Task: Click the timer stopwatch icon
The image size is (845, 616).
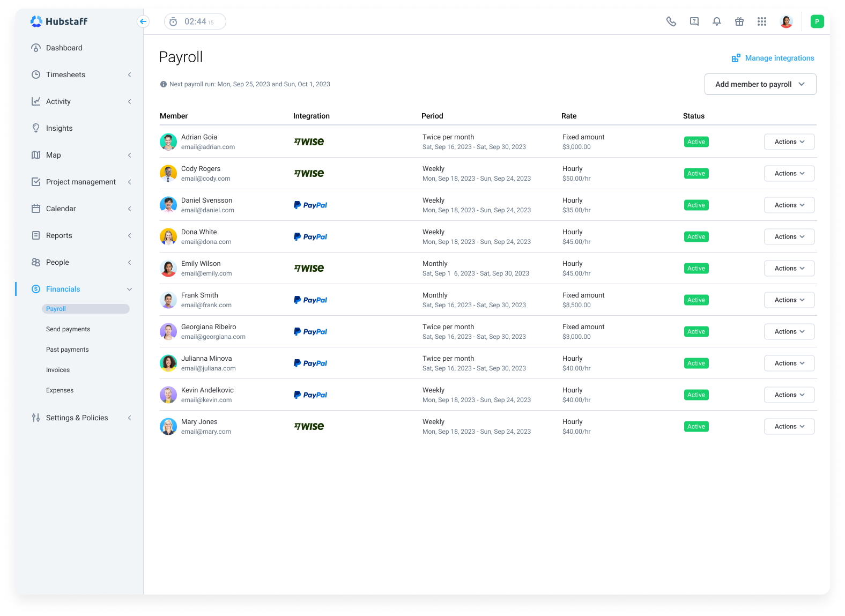Action: coord(173,22)
